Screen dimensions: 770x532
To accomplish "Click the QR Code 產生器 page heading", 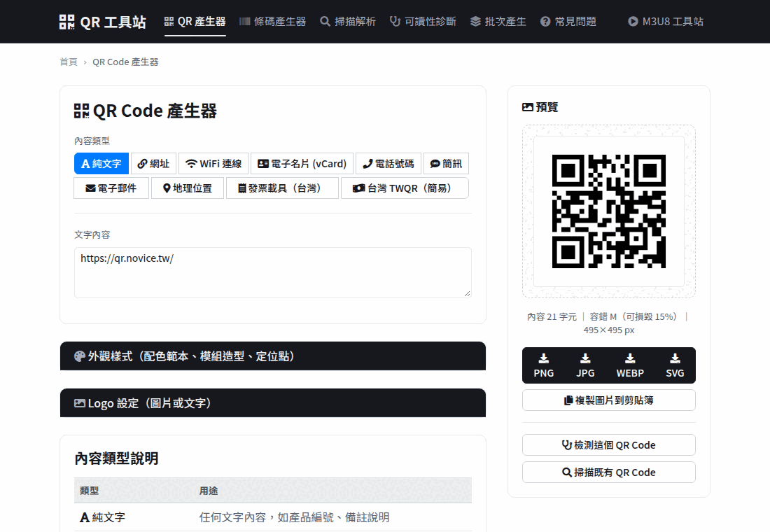I will pos(146,111).
